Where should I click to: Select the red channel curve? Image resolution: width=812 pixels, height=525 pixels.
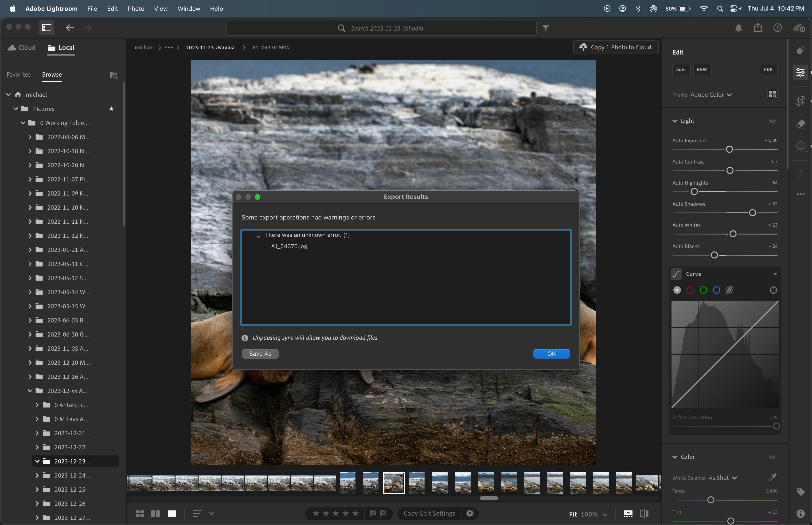click(x=690, y=290)
